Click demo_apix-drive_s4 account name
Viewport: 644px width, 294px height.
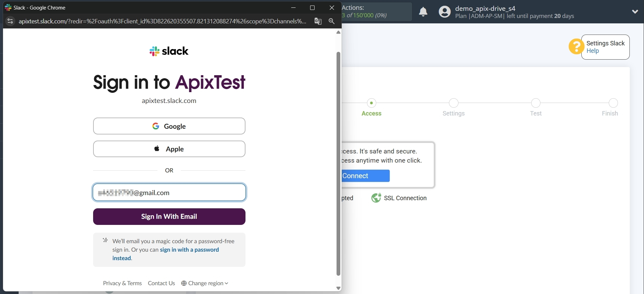[x=485, y=8]
